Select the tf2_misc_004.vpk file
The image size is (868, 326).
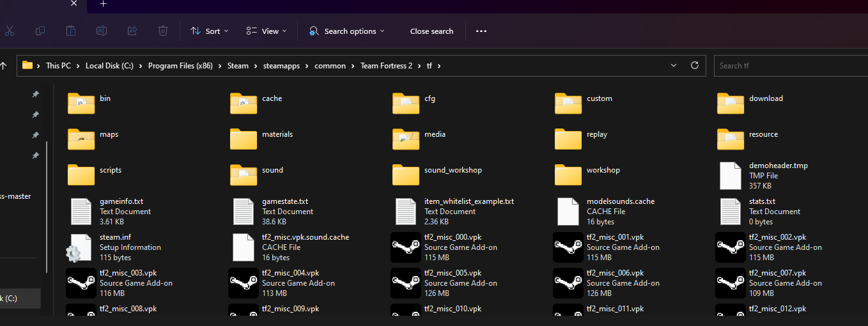tap(283, 283)
